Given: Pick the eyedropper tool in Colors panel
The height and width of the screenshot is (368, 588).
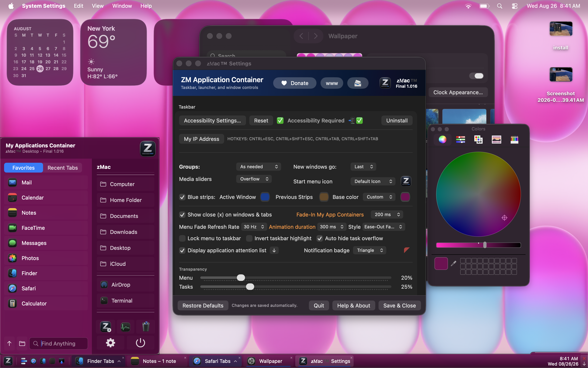Looking at the screenshot, I should 453,263.
